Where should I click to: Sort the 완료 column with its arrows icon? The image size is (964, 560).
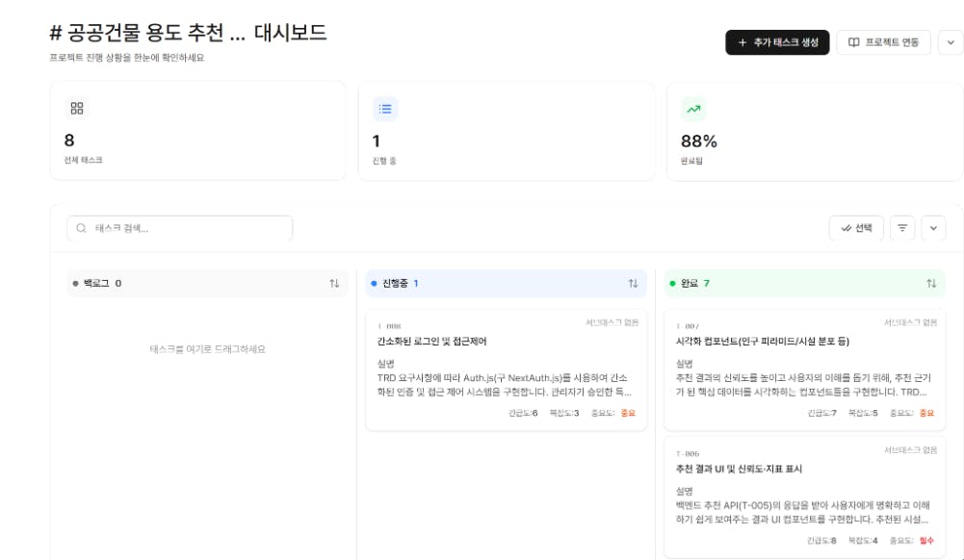tap(931, 283)
